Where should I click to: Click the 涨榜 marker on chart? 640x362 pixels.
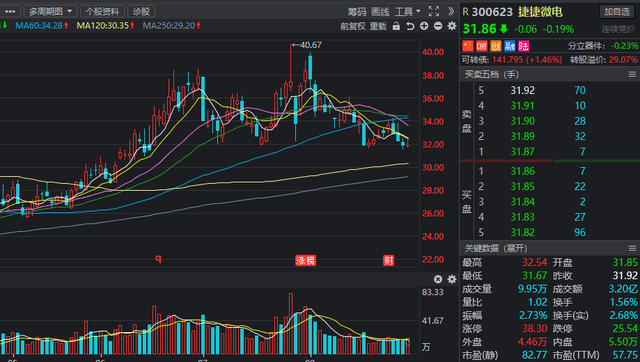(x=305, y=260)
